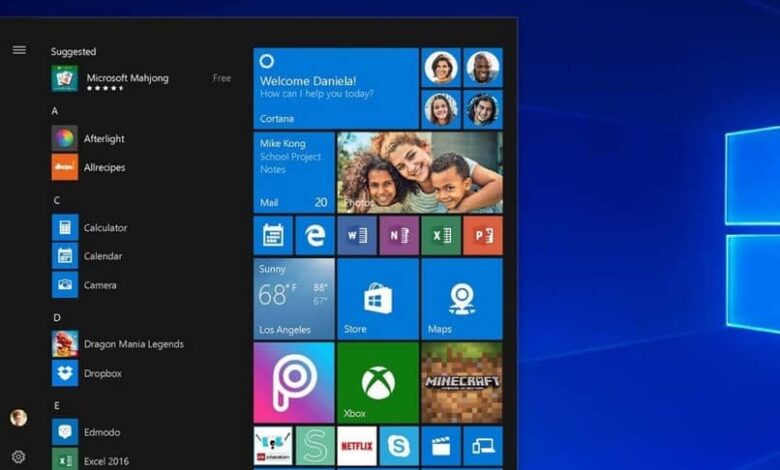
Task: Open the Skype tile
Action: pos(399,446)
